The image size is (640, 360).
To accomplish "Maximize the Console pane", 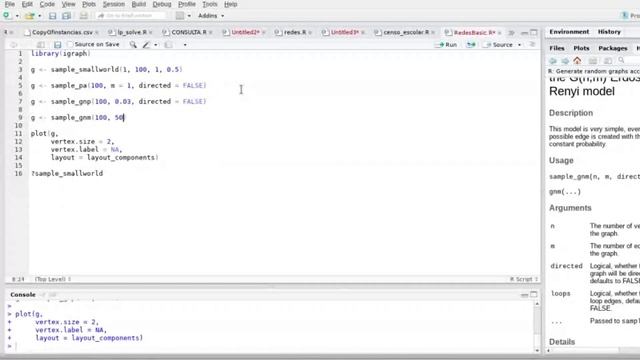I will click(x=533, y=294).
